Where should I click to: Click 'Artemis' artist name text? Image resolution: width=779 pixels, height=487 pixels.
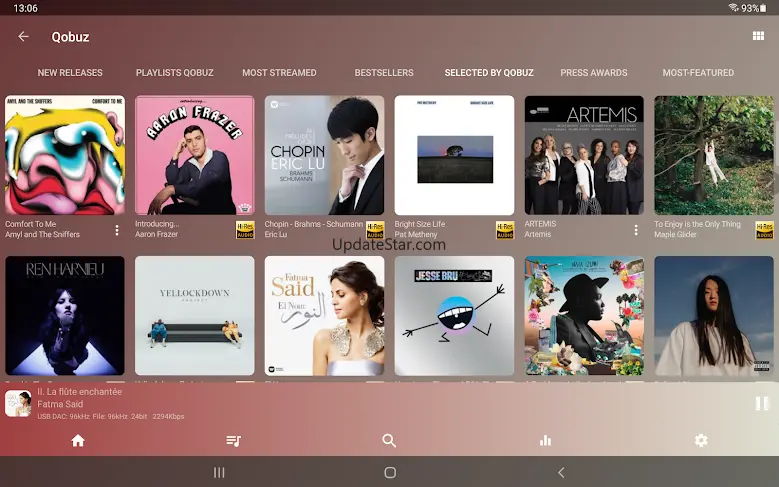tap(538, 235)
